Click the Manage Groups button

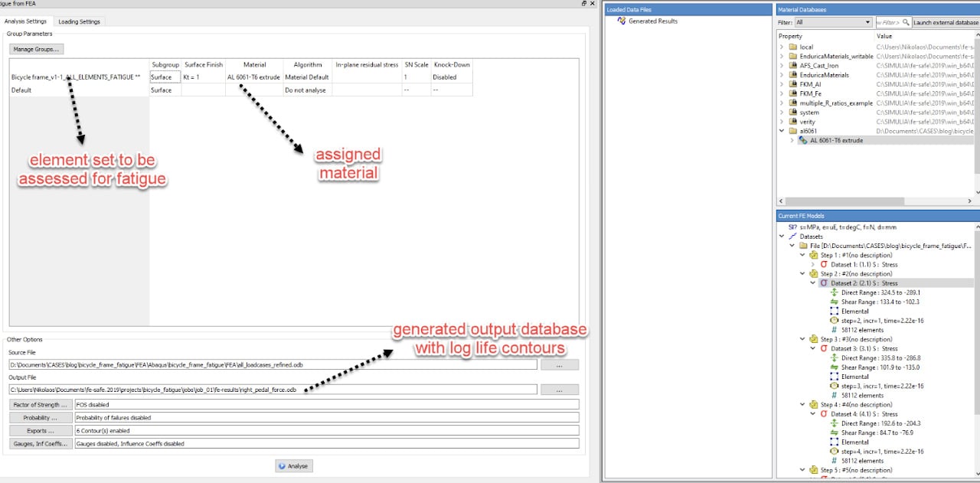(37, 49)
